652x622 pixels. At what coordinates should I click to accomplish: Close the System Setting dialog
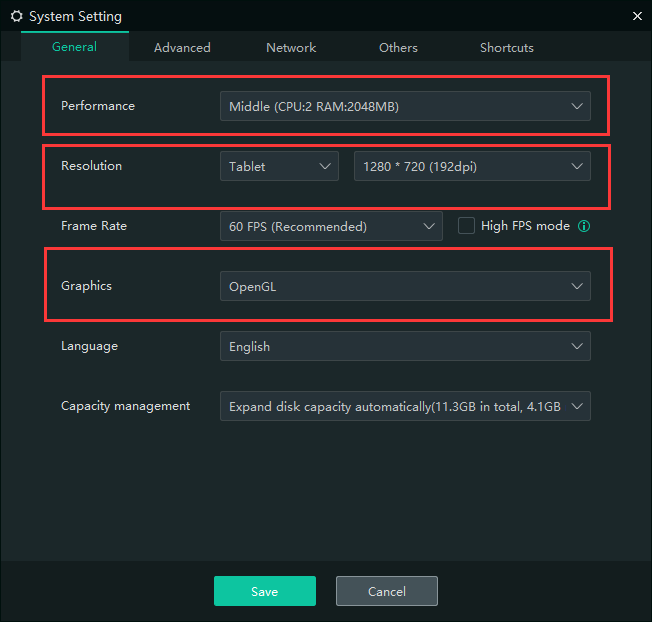click(637, 15)
